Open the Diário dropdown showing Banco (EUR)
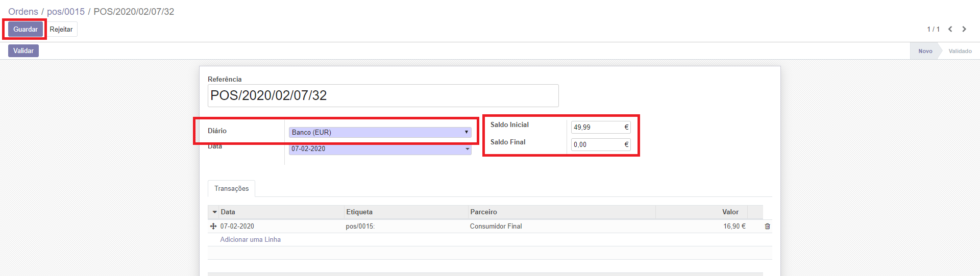The height and width of the screenshot is (276, 980). pyautogui.click(x=380, y=132)
